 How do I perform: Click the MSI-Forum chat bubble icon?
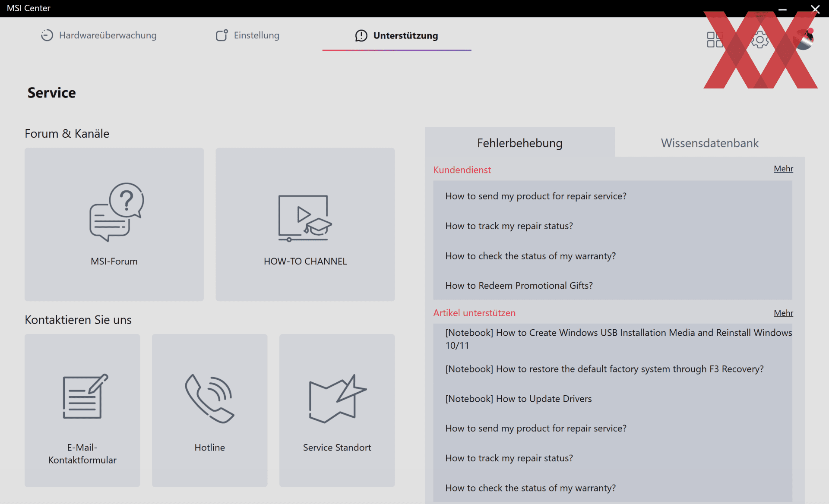117,212
